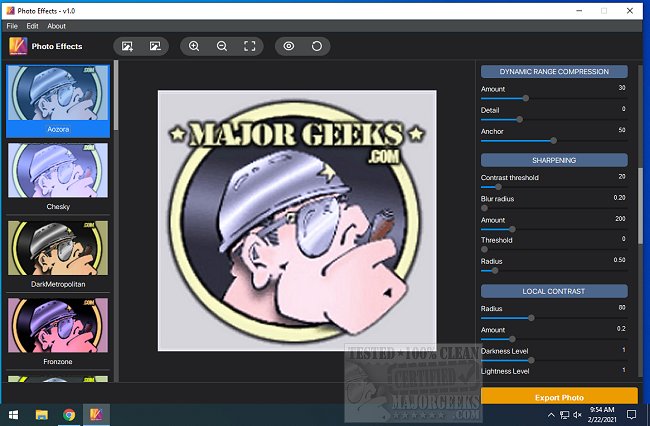Open Chrome from the taskbar

coord(70,414)
